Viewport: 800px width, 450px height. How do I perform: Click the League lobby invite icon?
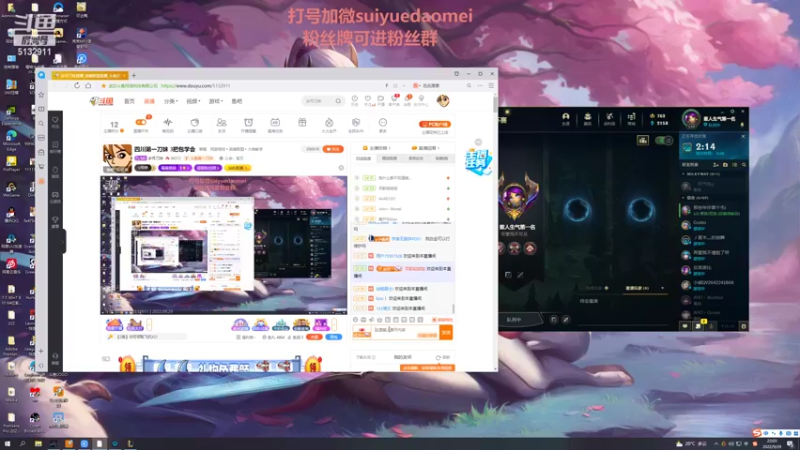[643, 140]
